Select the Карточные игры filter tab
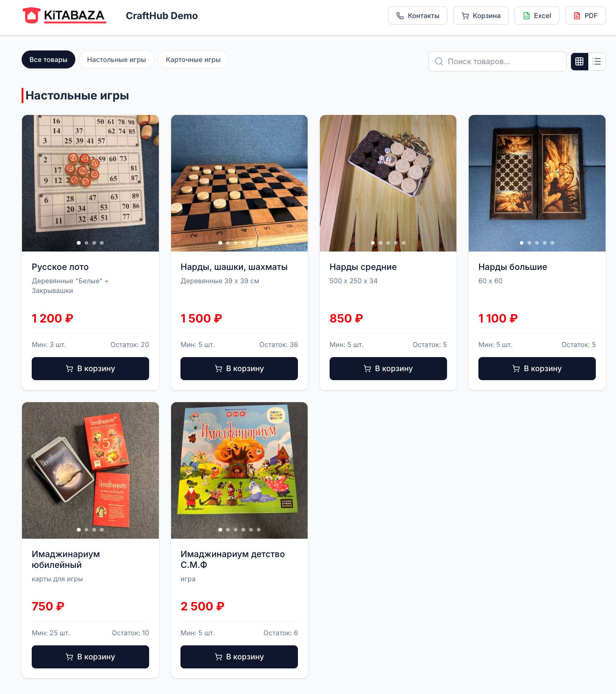616x694 pixels. coord(193,59)
